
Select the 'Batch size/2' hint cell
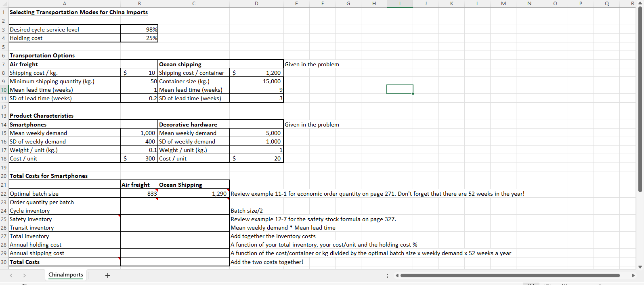coord(247,211)
